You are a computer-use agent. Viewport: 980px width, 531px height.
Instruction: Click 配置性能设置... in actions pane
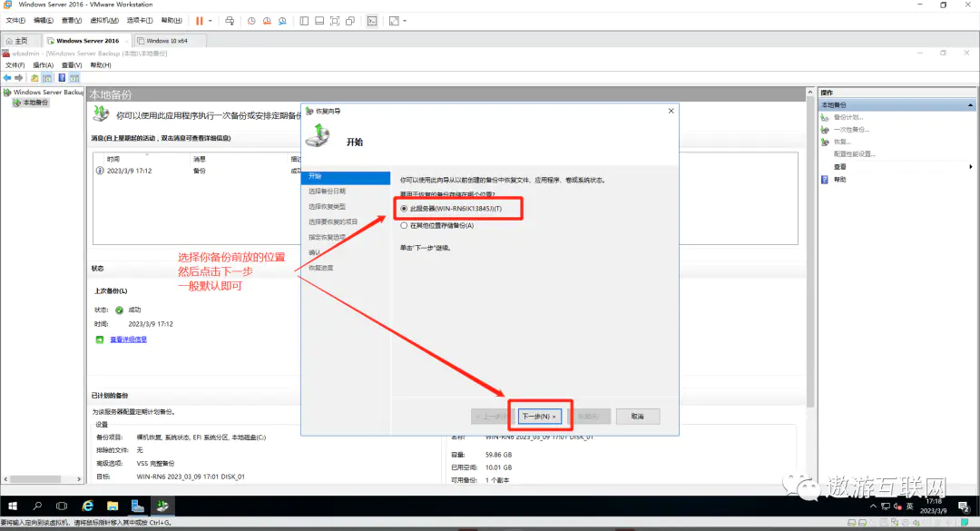click(x=854, y=154)
